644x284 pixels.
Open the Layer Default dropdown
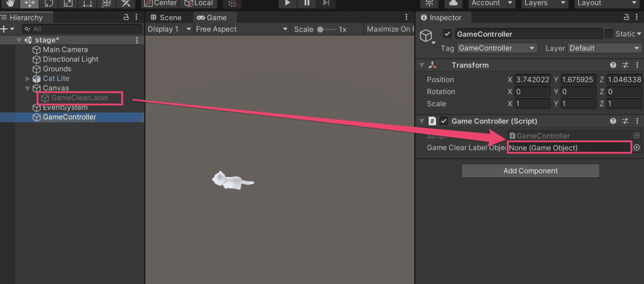coord(605,48)
